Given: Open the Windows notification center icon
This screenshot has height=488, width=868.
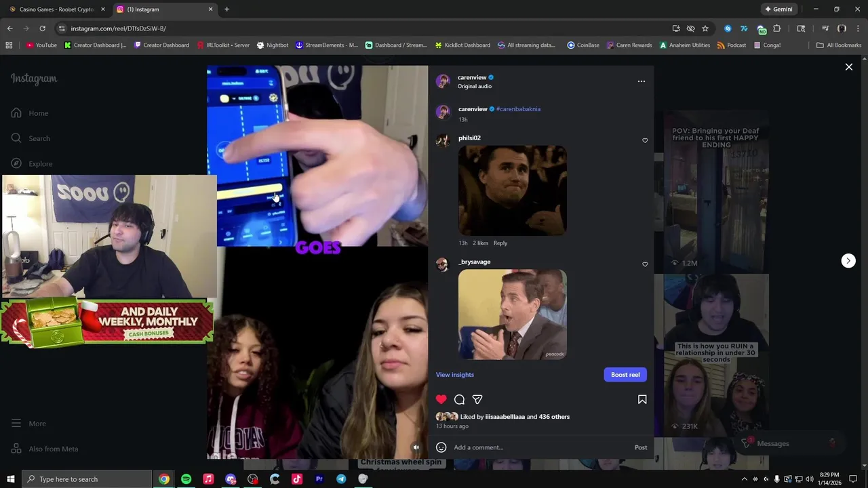Looking at the screenshot, I should tap(853, 479).
